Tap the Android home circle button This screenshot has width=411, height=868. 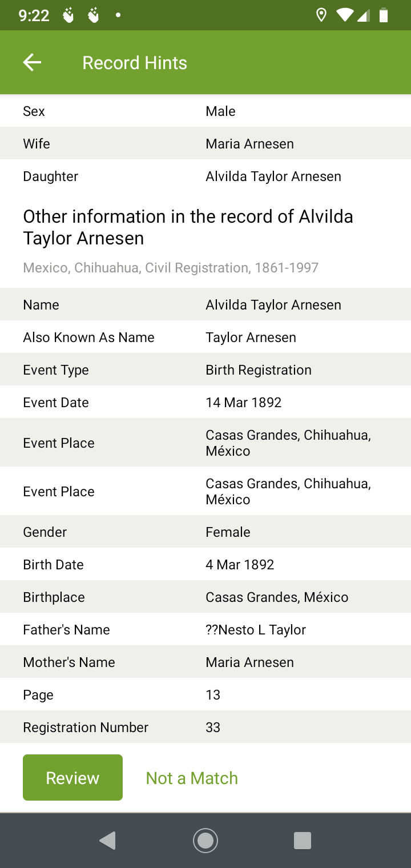pos(205,840)
